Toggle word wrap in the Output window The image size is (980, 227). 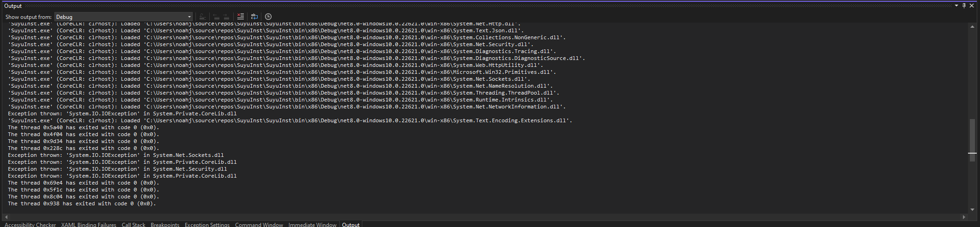pyautogui.click(x=254, y=17)
